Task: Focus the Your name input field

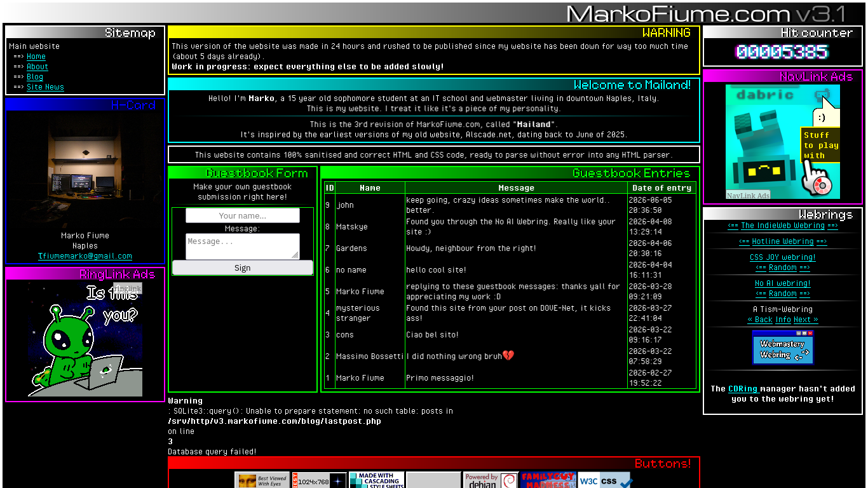Action: tap(243, 215)
